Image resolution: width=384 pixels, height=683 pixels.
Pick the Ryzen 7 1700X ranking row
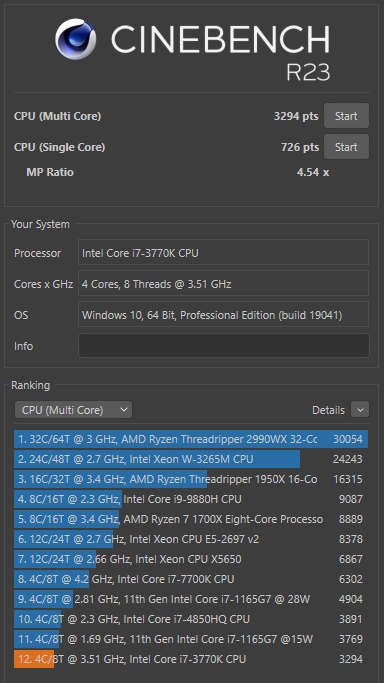click(191, 519)
